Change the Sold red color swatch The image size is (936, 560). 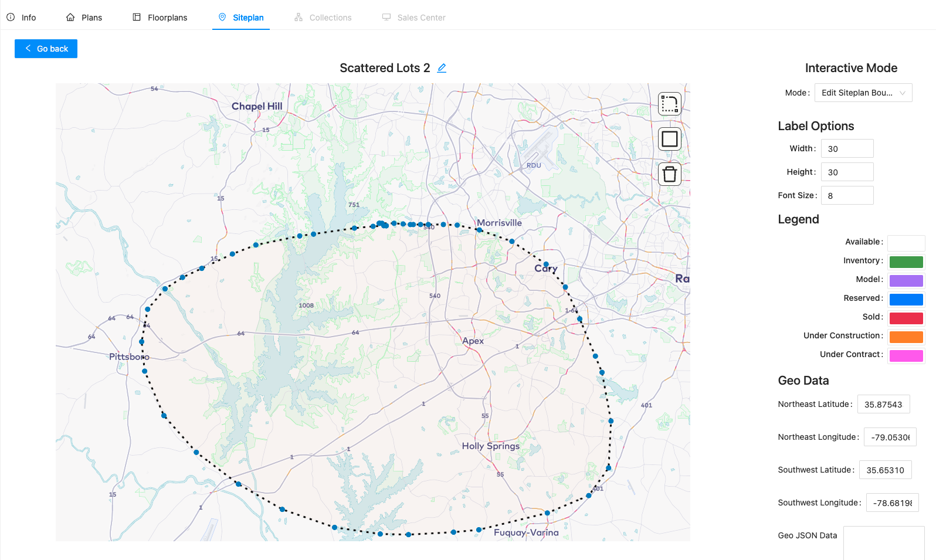[x=906, y=318]
